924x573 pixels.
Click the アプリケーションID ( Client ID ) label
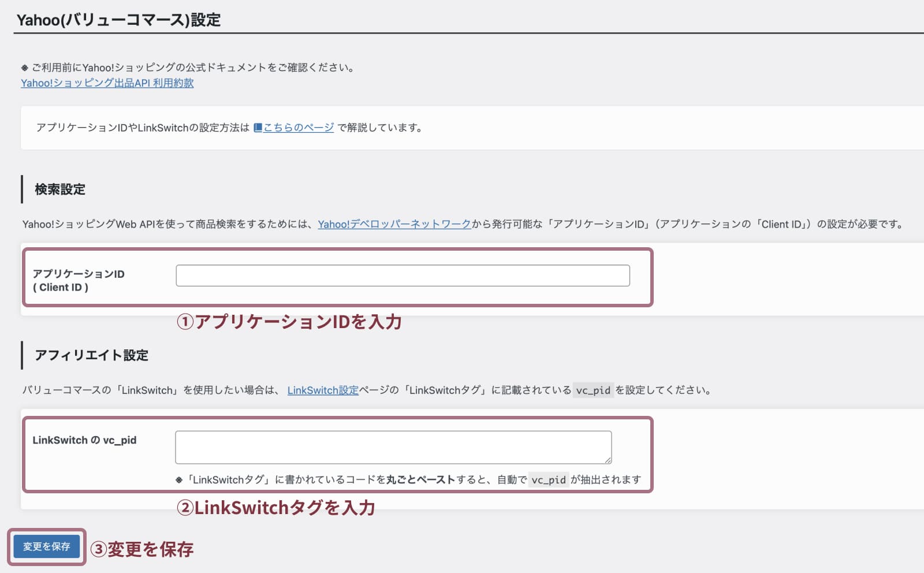pyautogui.click(x=79, y=280)
